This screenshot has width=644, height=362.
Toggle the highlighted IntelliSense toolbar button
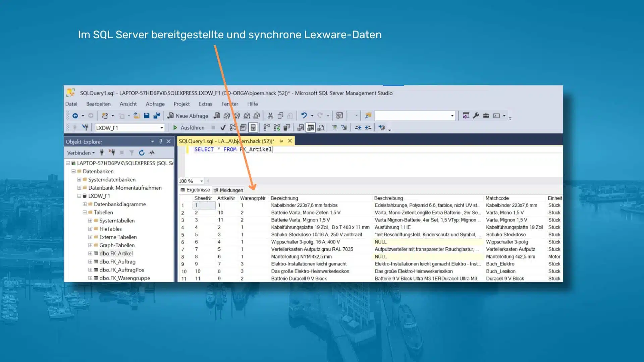click(253, 128)
